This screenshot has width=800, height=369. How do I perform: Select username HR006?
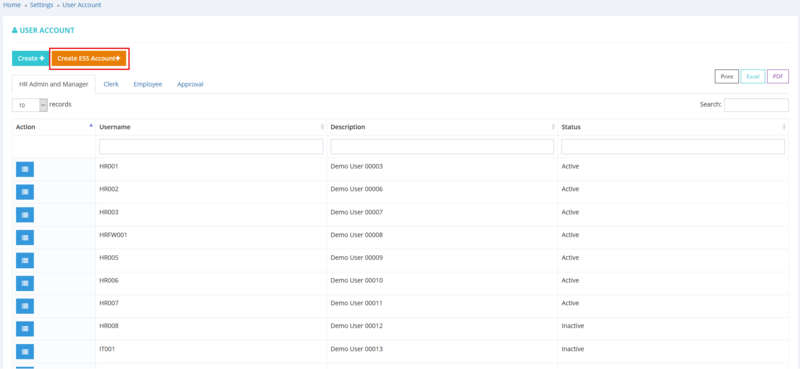[x=109, y=280]
